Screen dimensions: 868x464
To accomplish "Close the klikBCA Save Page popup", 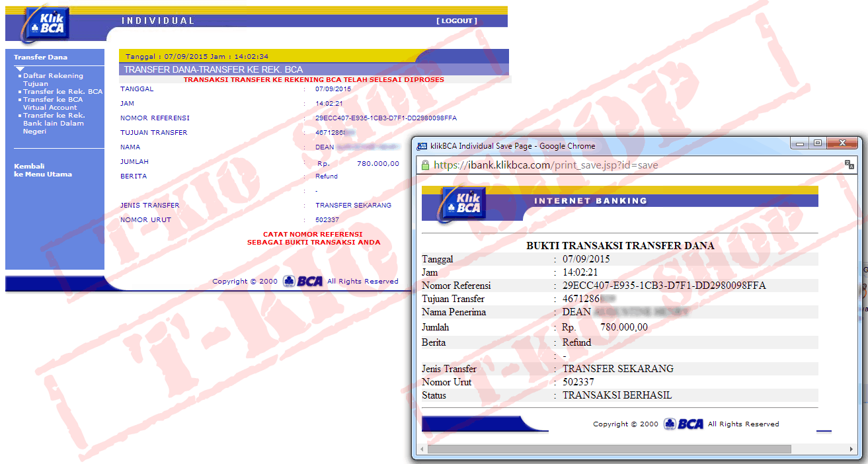I will [842, 143].
